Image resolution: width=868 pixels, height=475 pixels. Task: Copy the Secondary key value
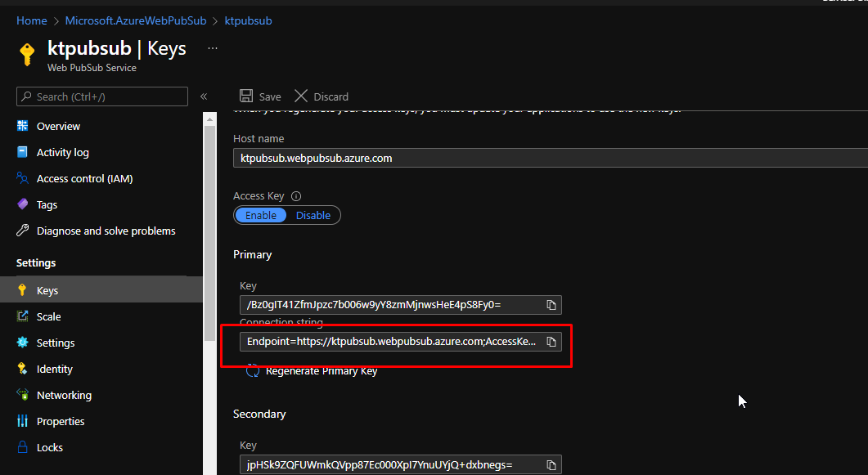click(x=551, y=465)
